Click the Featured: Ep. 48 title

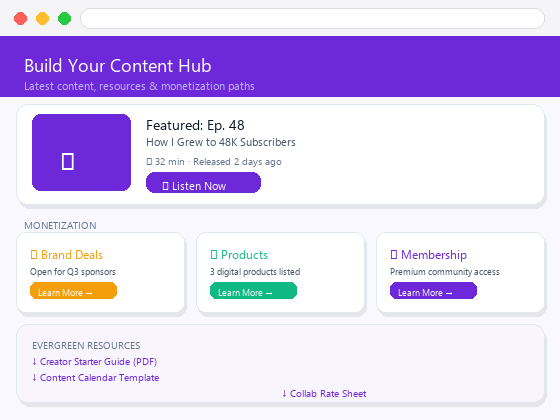point(195,125)
